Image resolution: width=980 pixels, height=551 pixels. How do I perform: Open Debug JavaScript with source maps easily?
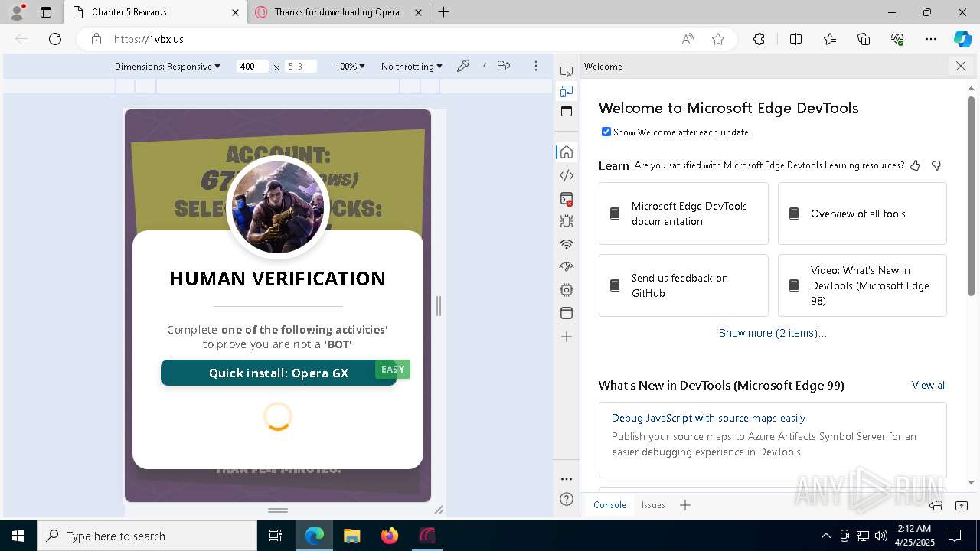(x=708, y=418)
